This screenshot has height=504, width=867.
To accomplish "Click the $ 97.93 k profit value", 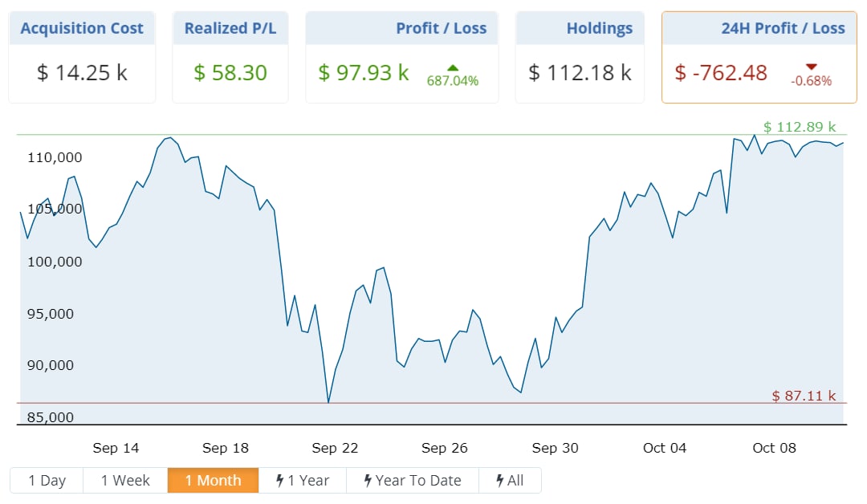I will (364, 73).
